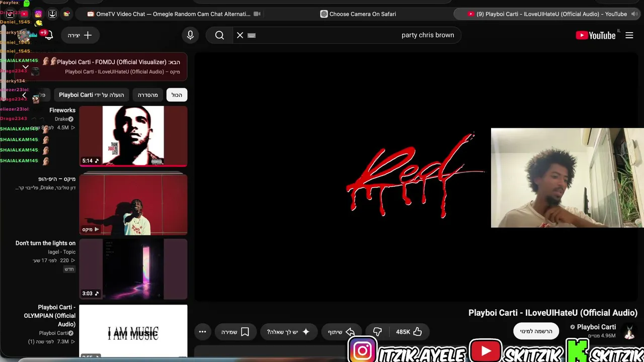Open the 'מיקס – היפ-הופ' mix title
The width and height of the screenshot is (644, 362).
[57, 179]
